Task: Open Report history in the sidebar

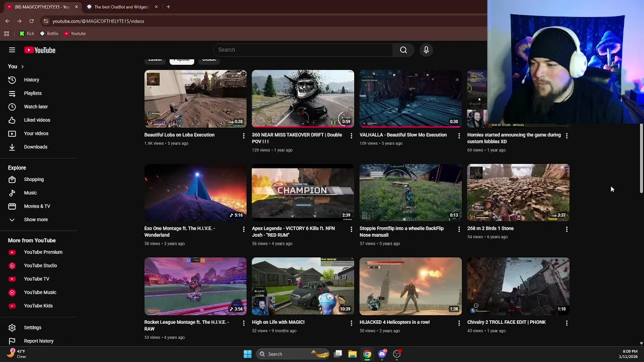Action: (x=39, y=341)
